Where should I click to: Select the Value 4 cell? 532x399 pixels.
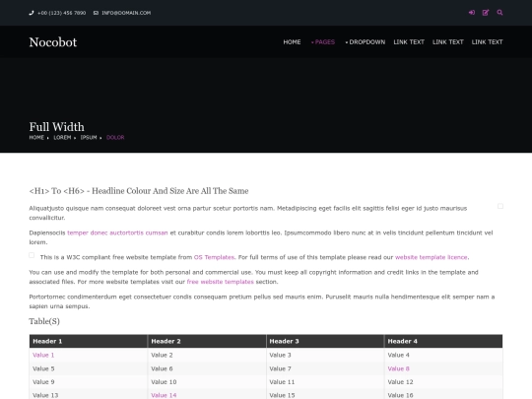(443, 355)
